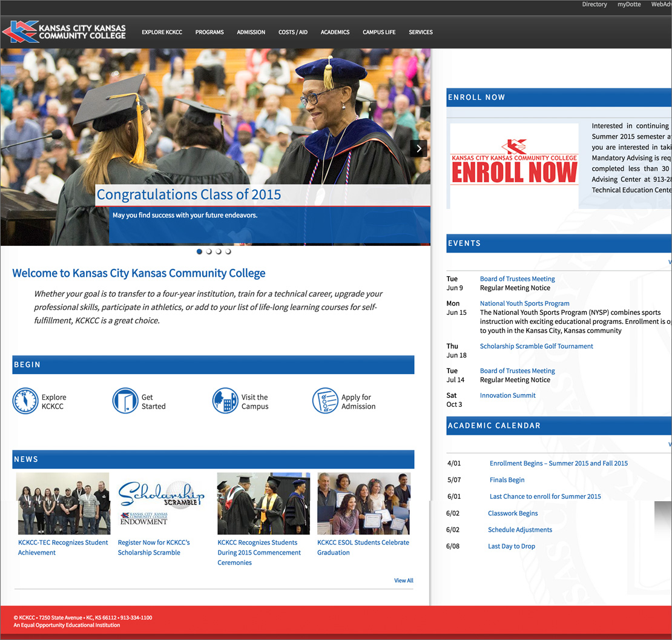Image resolution: width=672 pixels, height=640 pixels.
Task: Open the Directory link at top
Action: [x=595, y=4]
